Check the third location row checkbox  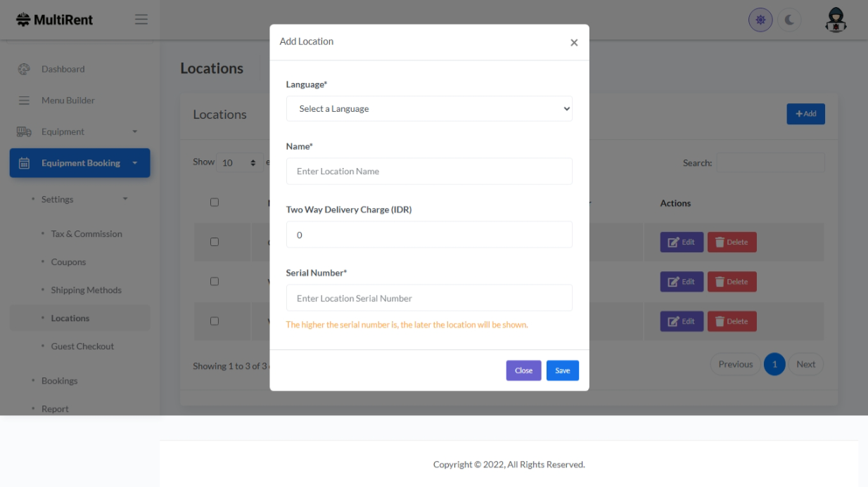click(x=215, y=321)
